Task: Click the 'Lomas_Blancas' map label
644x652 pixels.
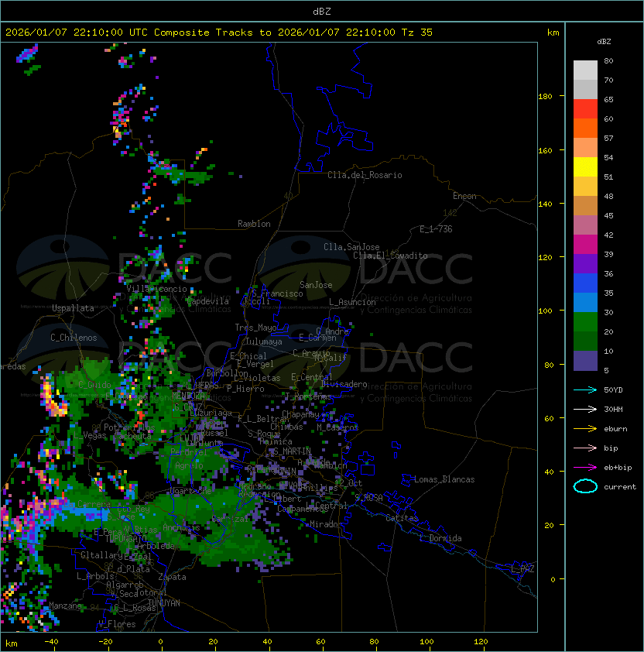Action: [444, 479]
